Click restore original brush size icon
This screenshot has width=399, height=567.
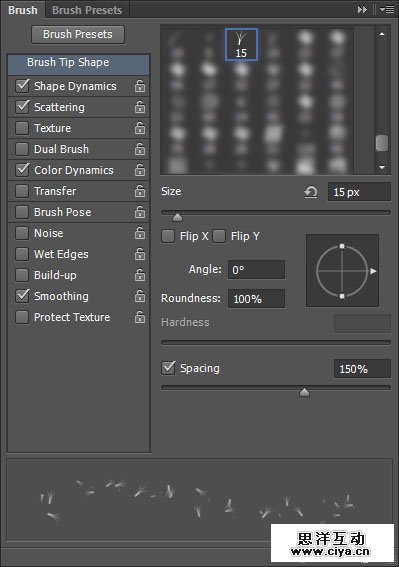(311, 192)
